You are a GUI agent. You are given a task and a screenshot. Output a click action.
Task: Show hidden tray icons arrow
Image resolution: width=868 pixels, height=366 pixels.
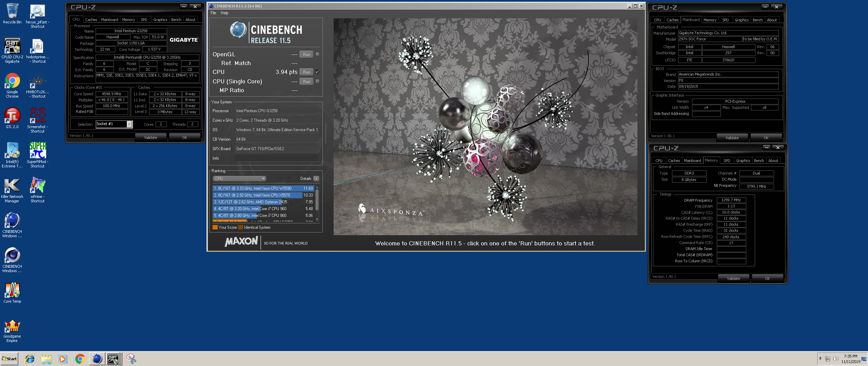820,359
